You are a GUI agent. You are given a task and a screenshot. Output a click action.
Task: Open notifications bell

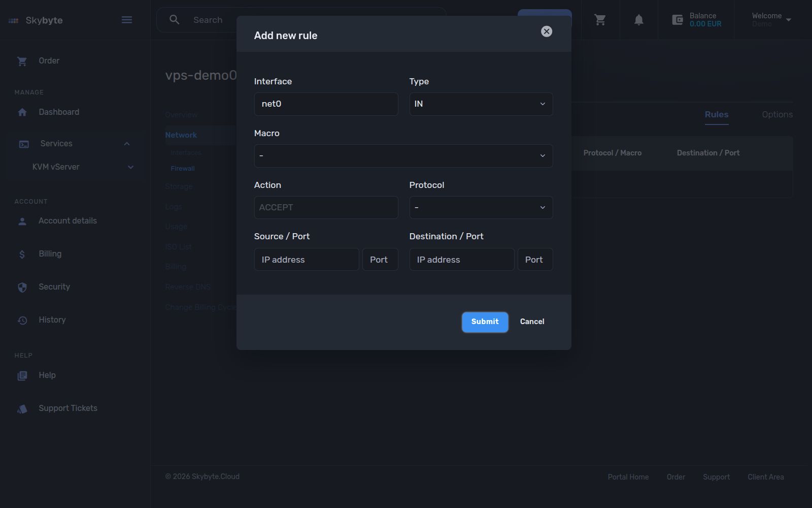pyautogui.click(x=639, y=20)
